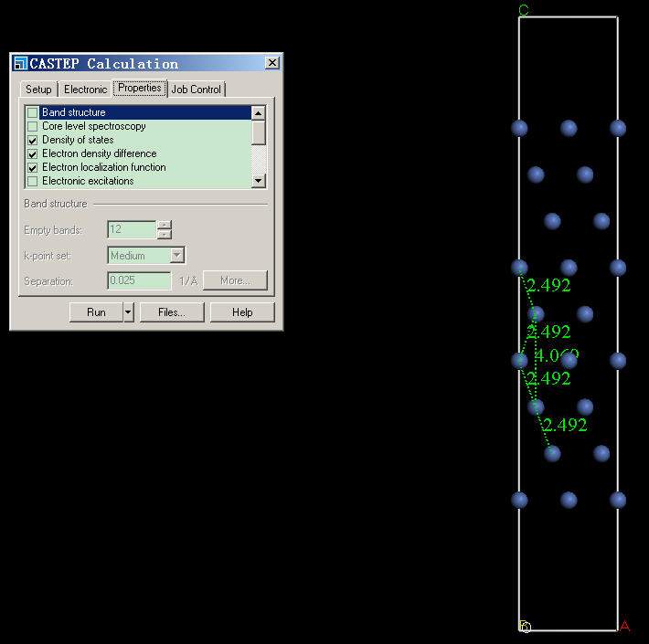Go to the Job Control tab
The image size is (649, 644).
pos(197,89)
